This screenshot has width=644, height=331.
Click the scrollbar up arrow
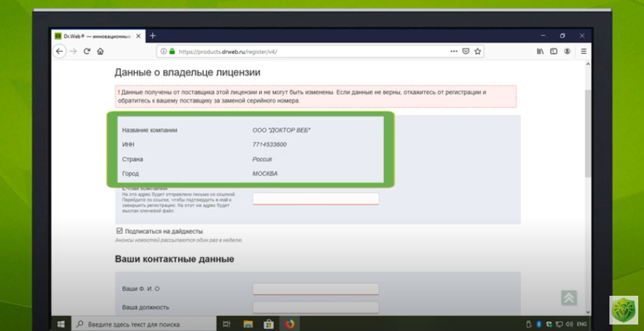pos(588,64)
